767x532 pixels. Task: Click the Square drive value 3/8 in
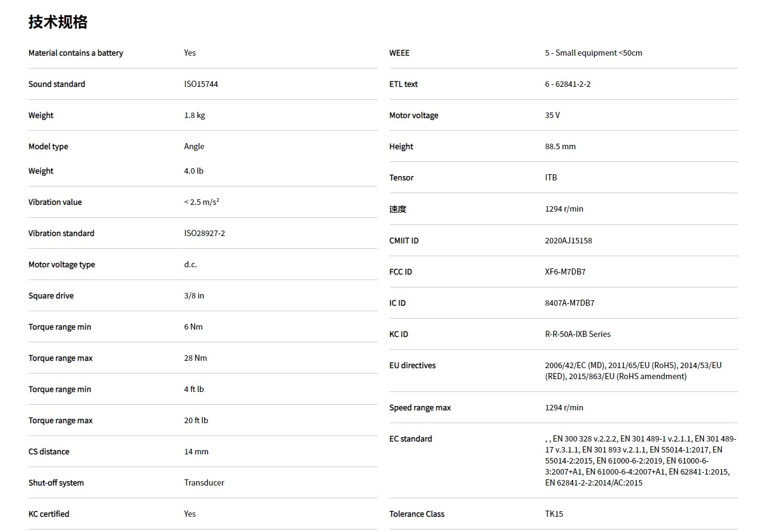pyautogui.click(x=194, y=295)
